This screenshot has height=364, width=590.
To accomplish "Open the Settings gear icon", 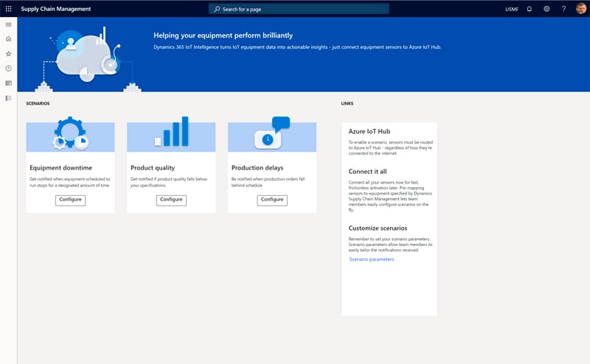I will pyautogui.click(x=546, y=9).
